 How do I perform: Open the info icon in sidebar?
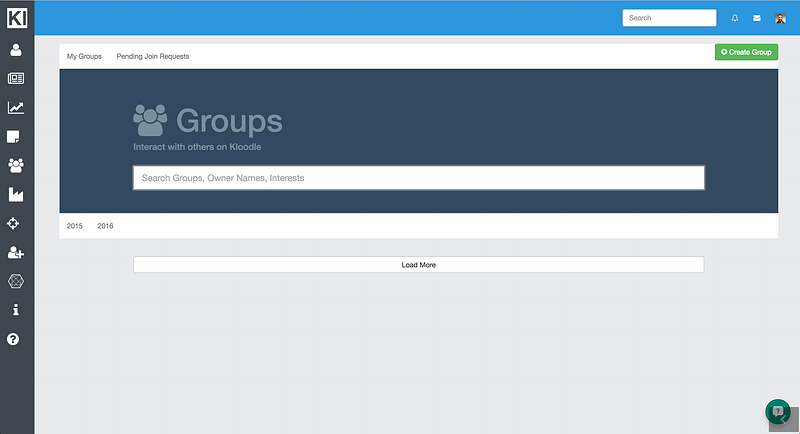pos(16,310)
